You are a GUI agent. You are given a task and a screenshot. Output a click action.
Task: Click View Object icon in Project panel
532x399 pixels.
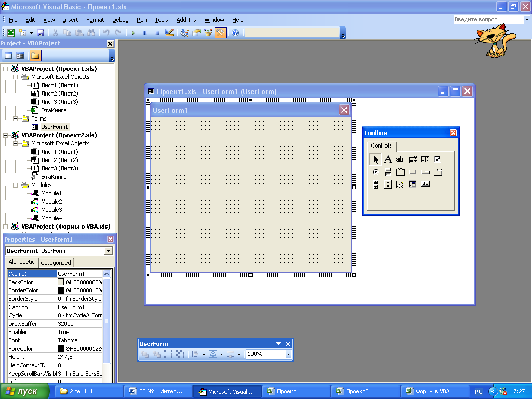click(20, 55)
